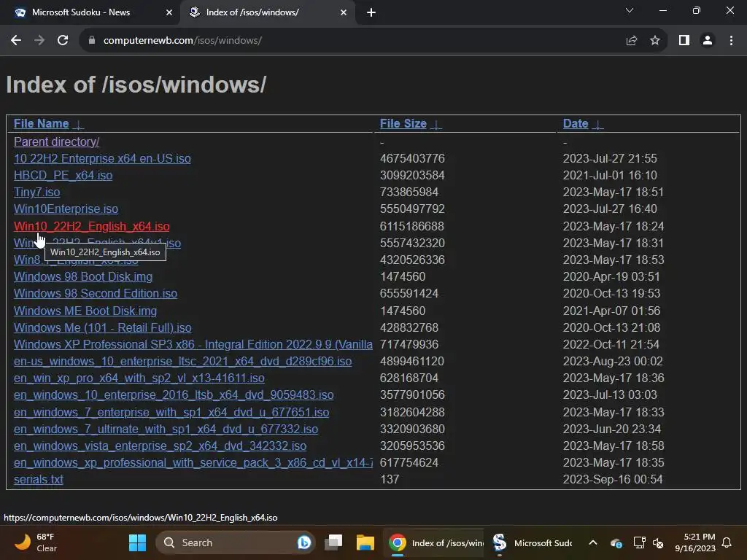Close the Index of /isos/windows/ tab
Viewport: 747px width, 560px height.
(344, 13)
